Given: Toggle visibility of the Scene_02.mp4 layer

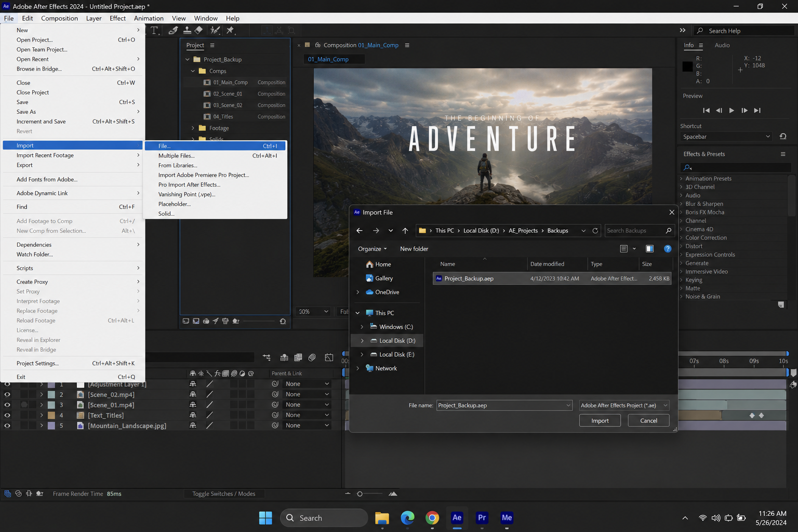Looking at the screenshot, I should point(7,394).
